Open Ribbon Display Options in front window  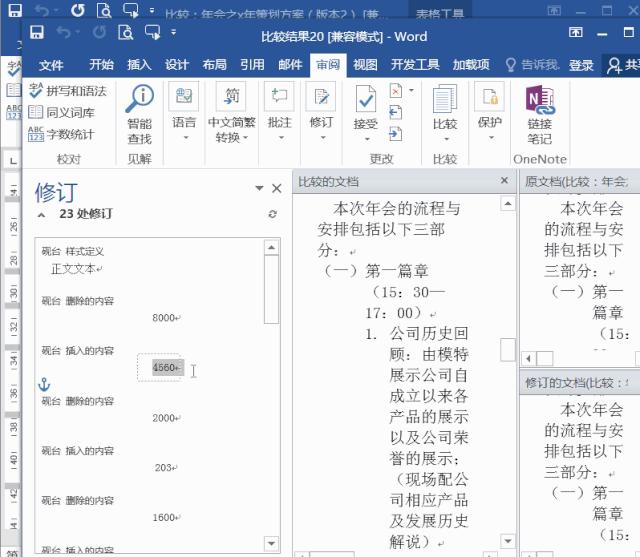tap(576, 32)
